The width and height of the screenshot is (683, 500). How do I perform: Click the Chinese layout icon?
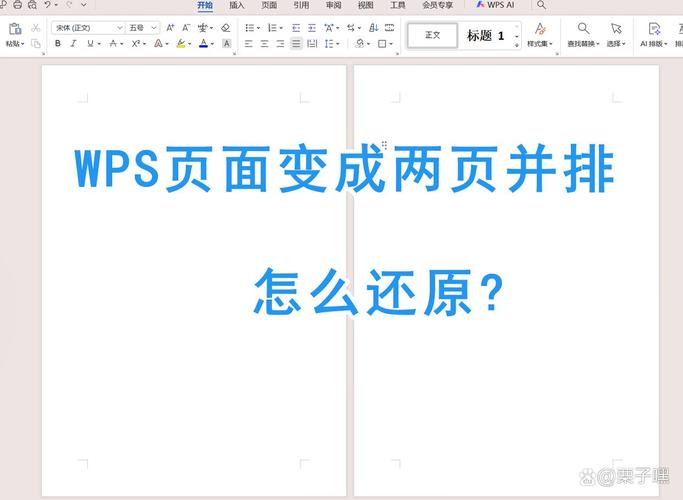click(329, 28)
